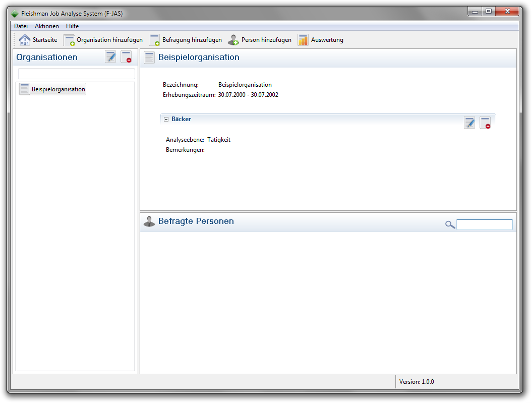532x403 pixels.
Task: Delete the Bäcker survey icon
Action: 485,123
